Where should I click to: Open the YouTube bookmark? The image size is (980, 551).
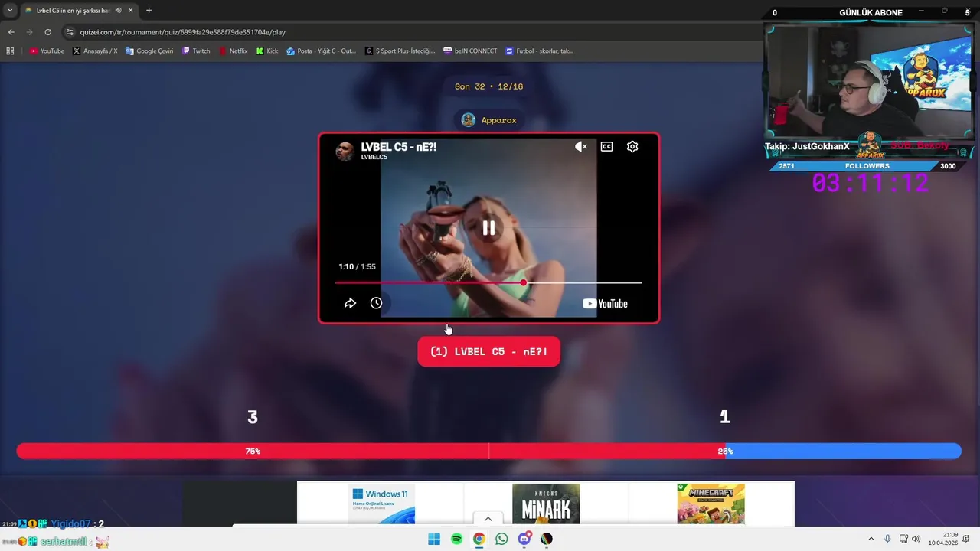(47, 51)
